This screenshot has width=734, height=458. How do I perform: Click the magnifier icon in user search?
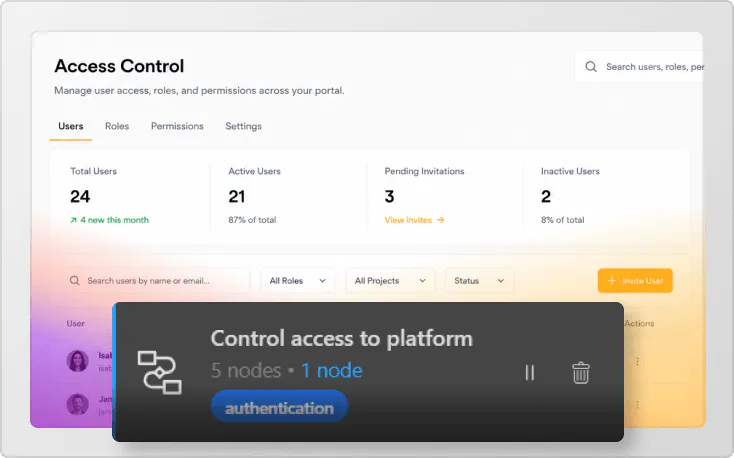click(x=74, y=281)
